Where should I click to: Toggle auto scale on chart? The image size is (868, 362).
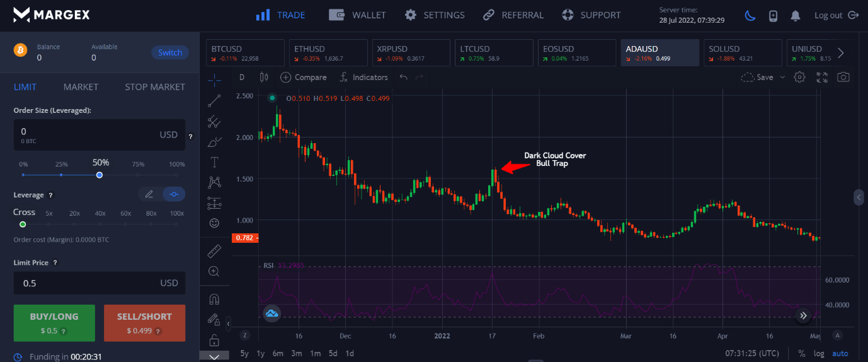click(x=840, y=354)
